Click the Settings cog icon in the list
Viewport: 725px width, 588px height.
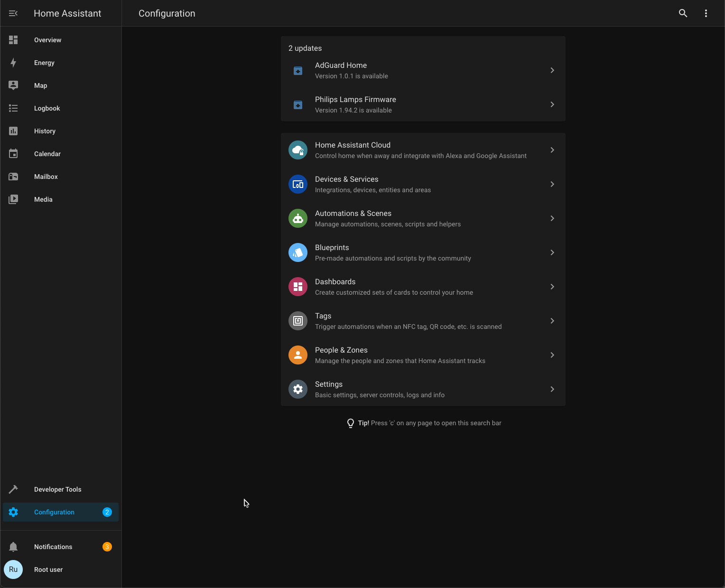[x=298, y=389]
